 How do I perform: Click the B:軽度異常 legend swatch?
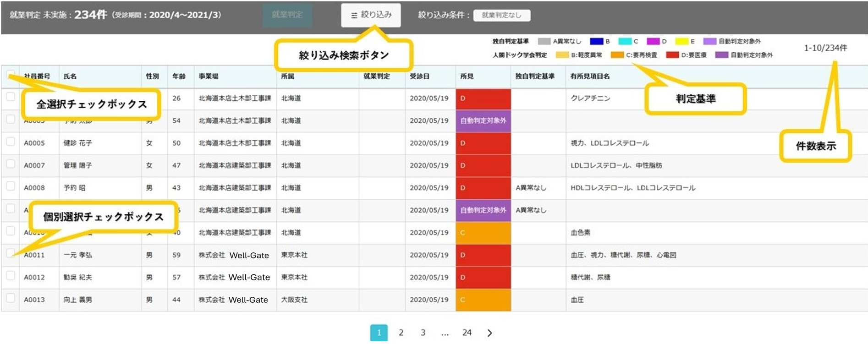pos(562,55)
